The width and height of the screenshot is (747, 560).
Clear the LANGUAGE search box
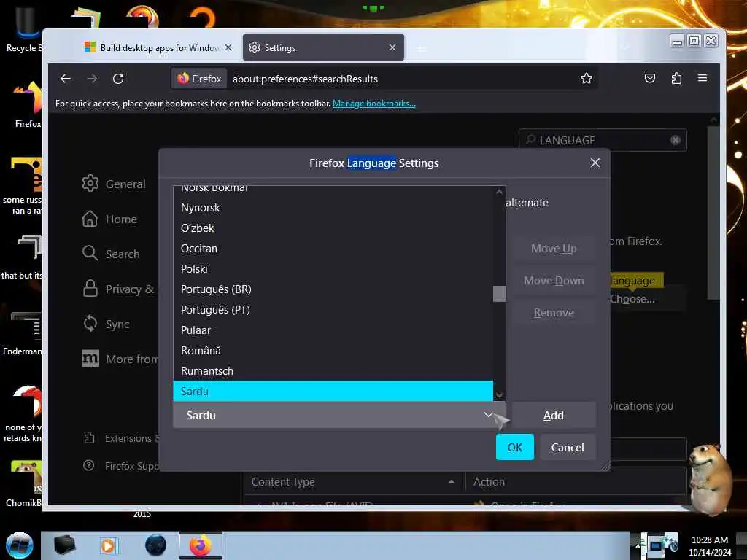click(x=675, y=140)
